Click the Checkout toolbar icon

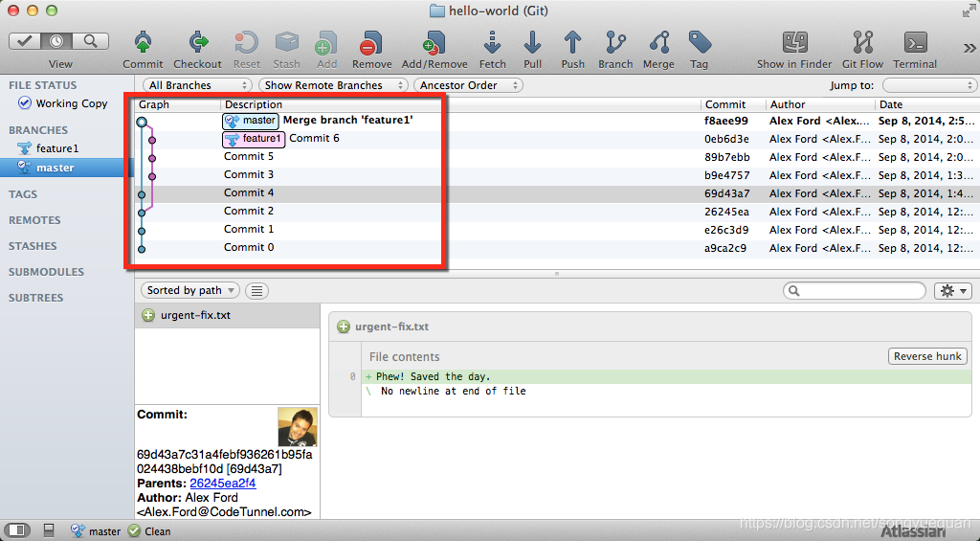(197, 42)
